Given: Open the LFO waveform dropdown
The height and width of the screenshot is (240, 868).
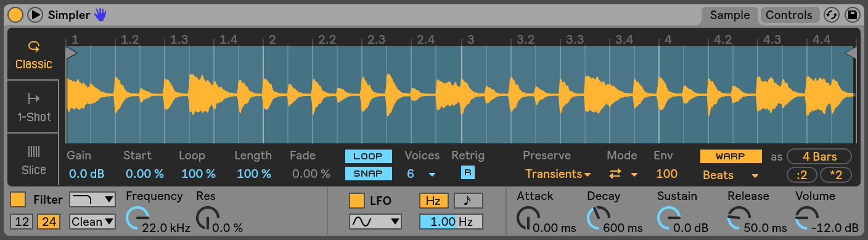Looking at the screenshot, I should [x=375, y=222].
